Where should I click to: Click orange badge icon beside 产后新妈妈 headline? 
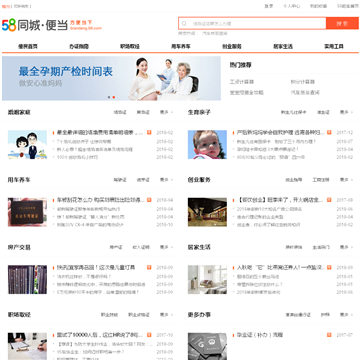[329, 133]
